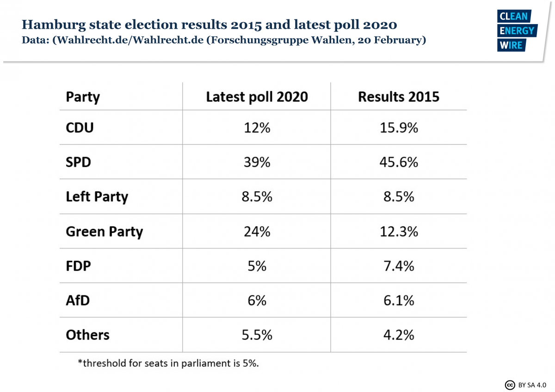Click the Left Party row label
Viewport: 555px width, 392px height.
point(97,197)
